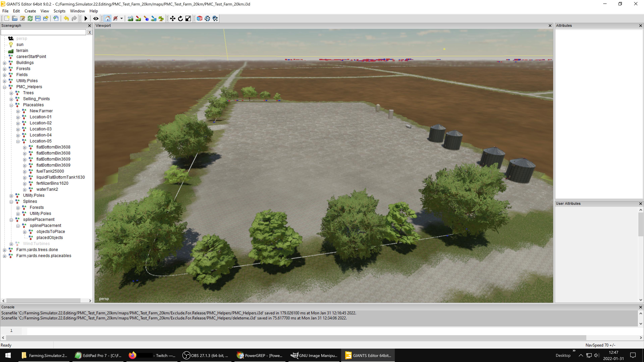This screenshot has width=644, height=362.
Task: Open the File menu
Action: pos(5,11)
